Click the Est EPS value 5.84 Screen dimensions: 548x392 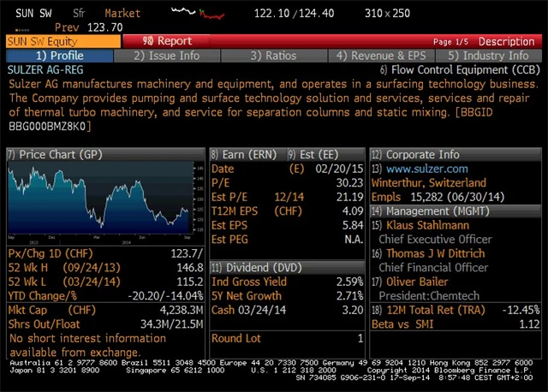click(353, 225)
